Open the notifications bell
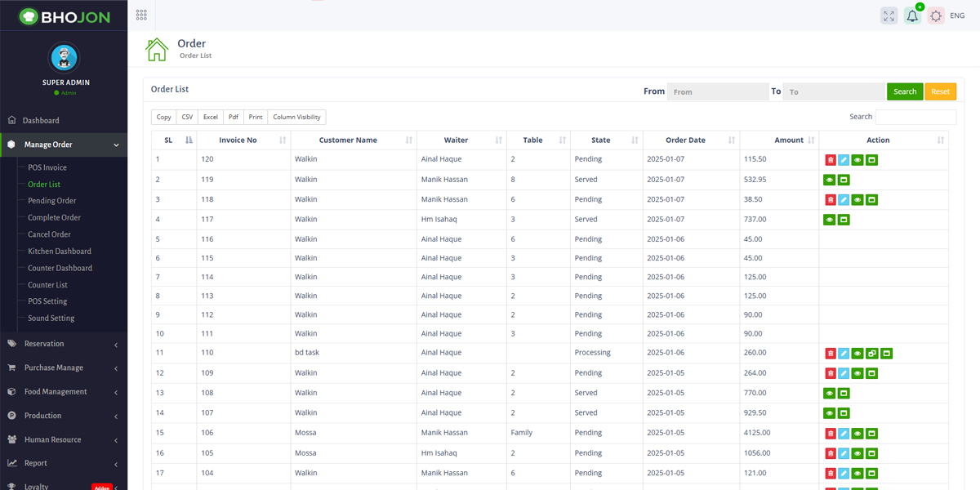 (x=912, y=15)
